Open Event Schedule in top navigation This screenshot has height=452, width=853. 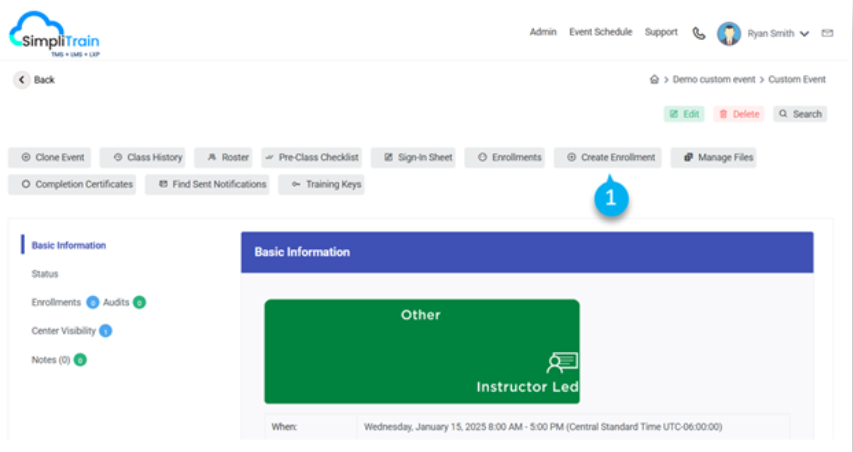(x=601, y=32)
